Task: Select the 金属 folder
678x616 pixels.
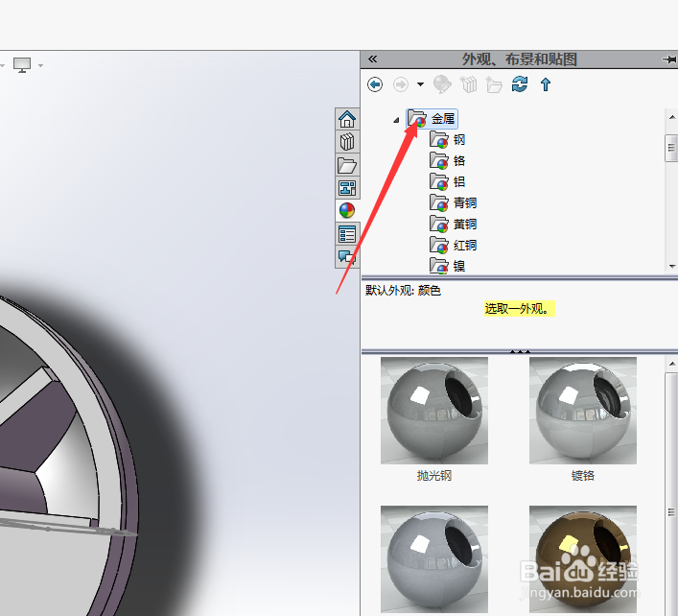Action: click(432, 119)
